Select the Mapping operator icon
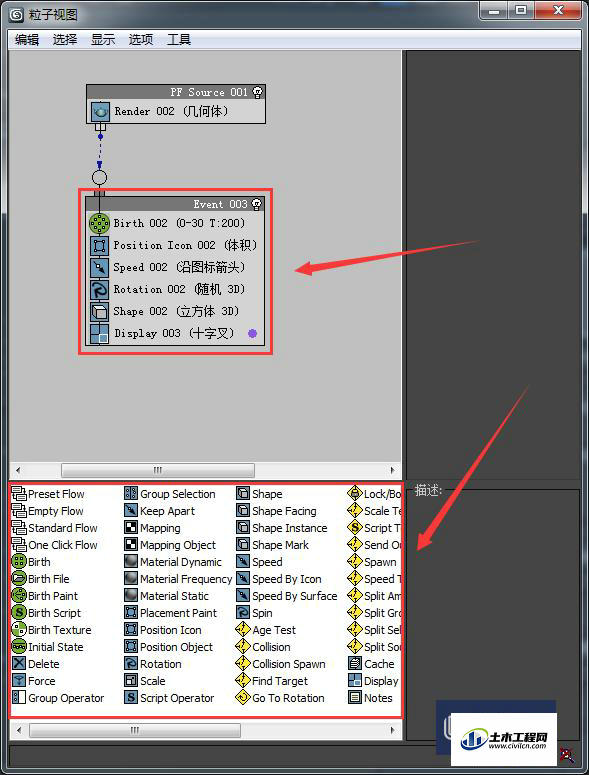 (x=131, y=528)
